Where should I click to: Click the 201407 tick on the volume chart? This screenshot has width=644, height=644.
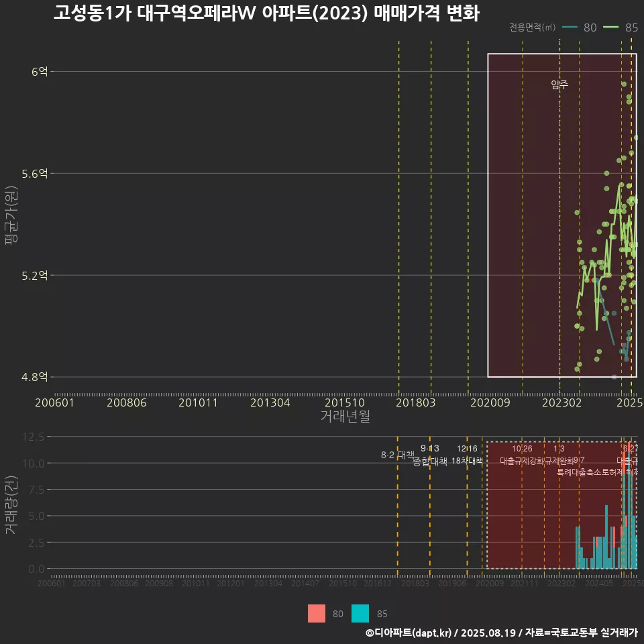(x=305, y=583)
